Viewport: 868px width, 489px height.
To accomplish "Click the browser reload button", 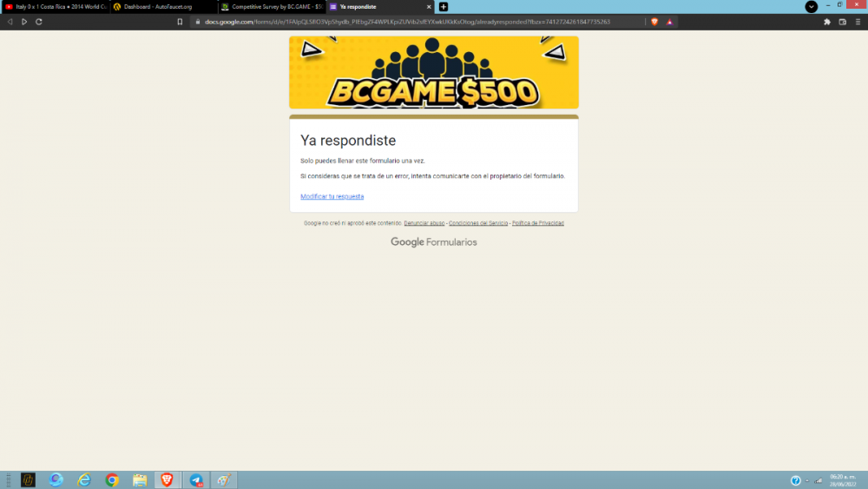I will [39, 22].
